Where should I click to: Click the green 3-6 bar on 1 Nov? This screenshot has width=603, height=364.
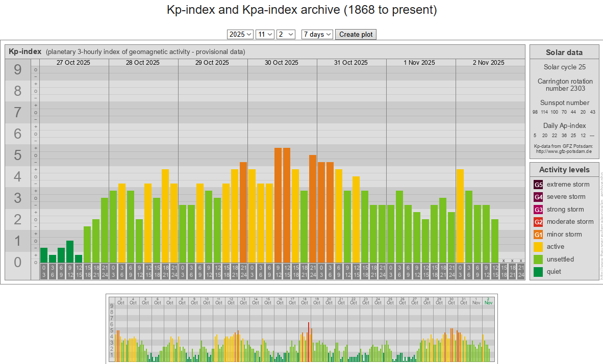coord(399,227)
